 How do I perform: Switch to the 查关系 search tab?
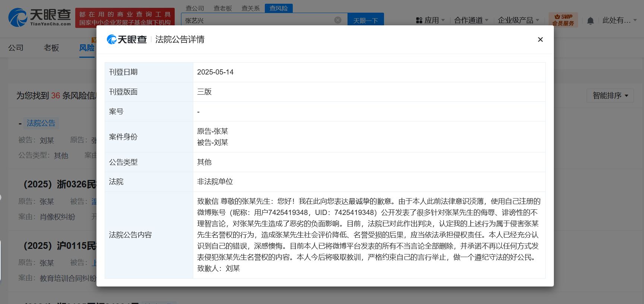250,8
